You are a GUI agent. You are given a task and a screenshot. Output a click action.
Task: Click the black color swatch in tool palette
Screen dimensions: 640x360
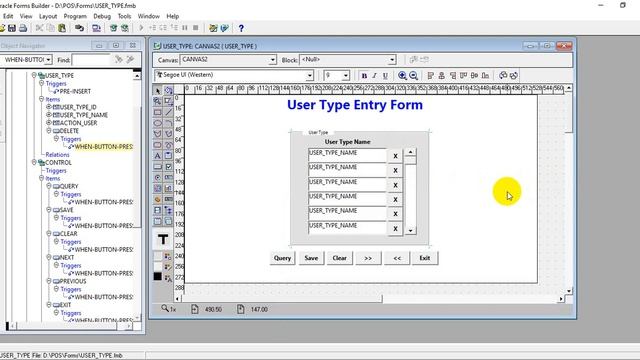coord(158,276)
